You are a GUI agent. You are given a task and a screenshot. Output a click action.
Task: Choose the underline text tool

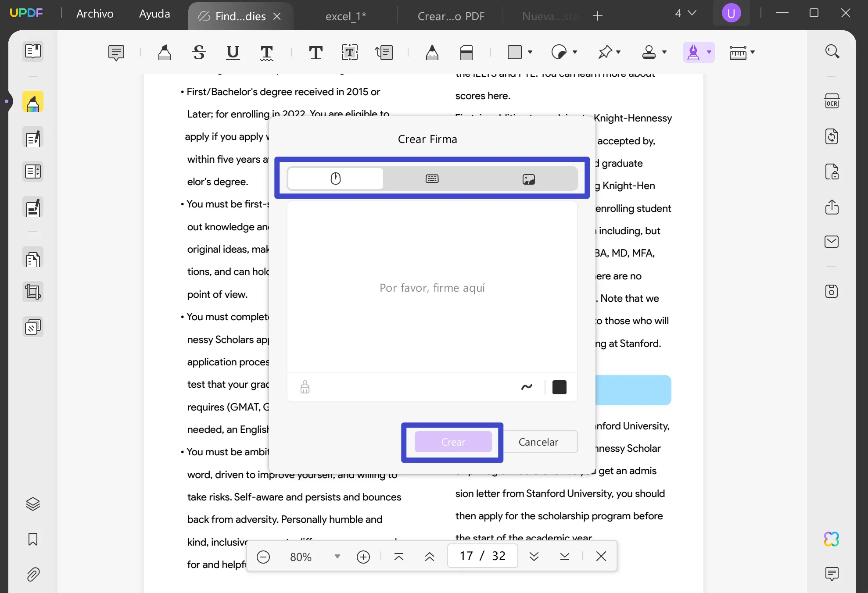tap(233, 53)
